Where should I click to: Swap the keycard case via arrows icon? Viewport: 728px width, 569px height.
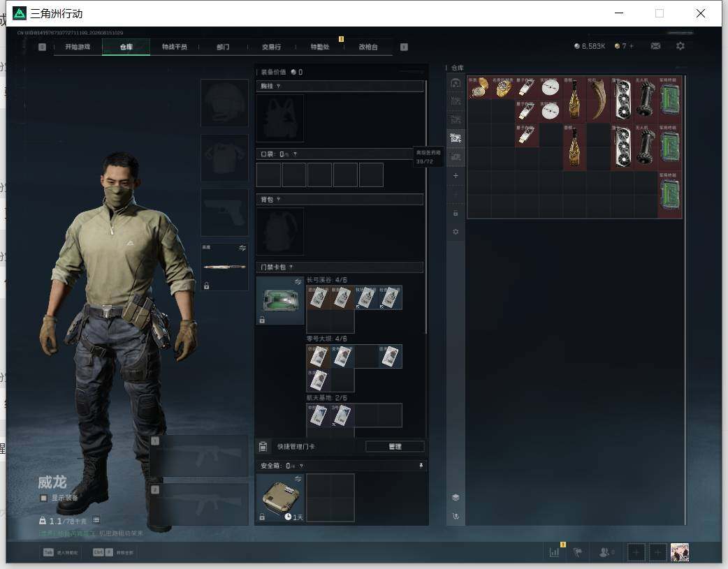(x=298, y=281)
